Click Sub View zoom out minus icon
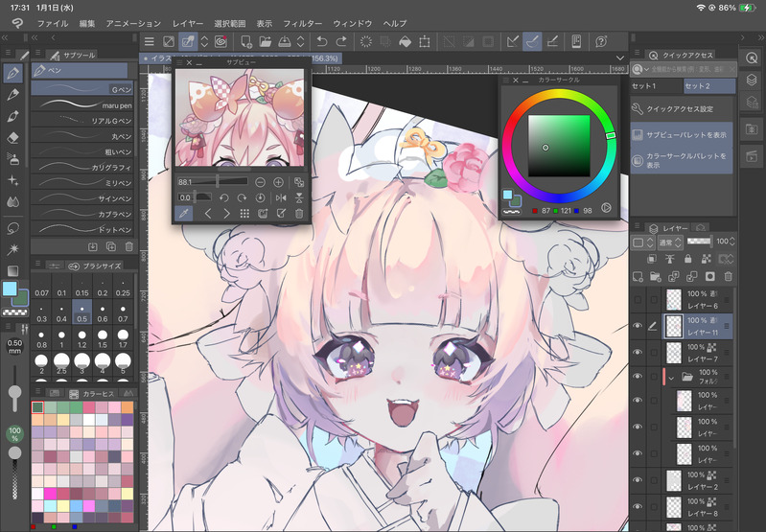Viewport: 766px width, 532px height. (x=261, y=182)
